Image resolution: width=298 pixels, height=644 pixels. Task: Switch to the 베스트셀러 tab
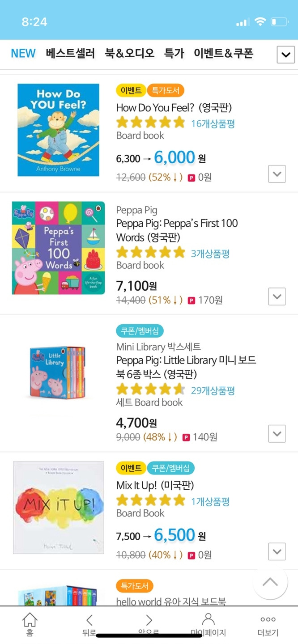tap(70, 54)
